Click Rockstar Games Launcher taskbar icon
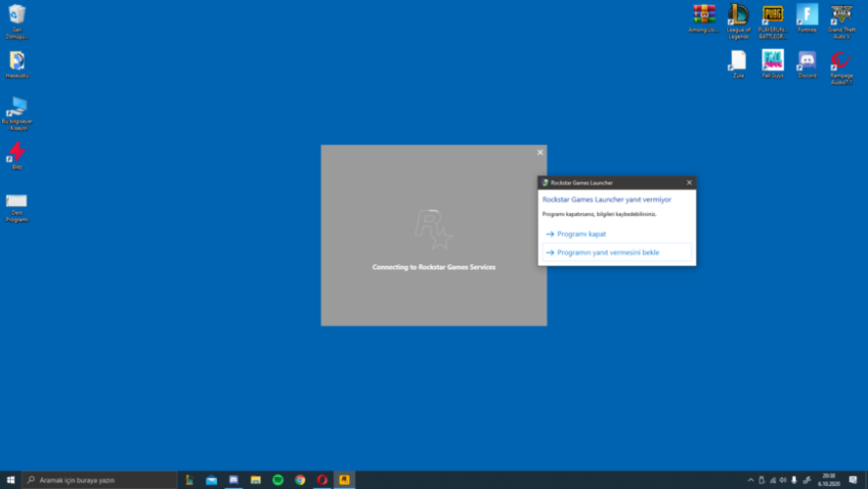This screenshot has width=868, height=489. pos(344,479)
